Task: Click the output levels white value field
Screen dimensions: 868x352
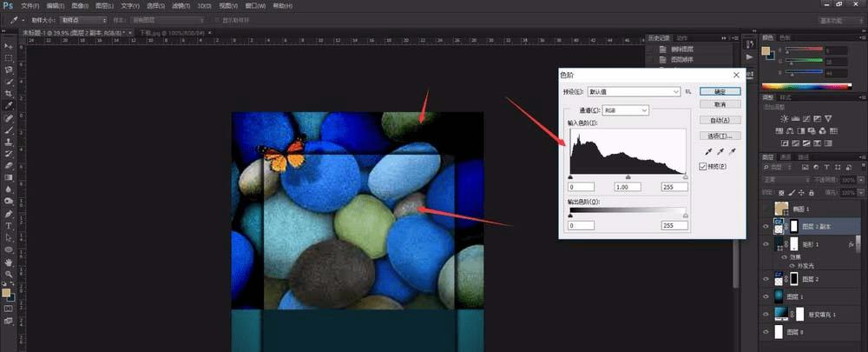Action: [x=674, y=225]
